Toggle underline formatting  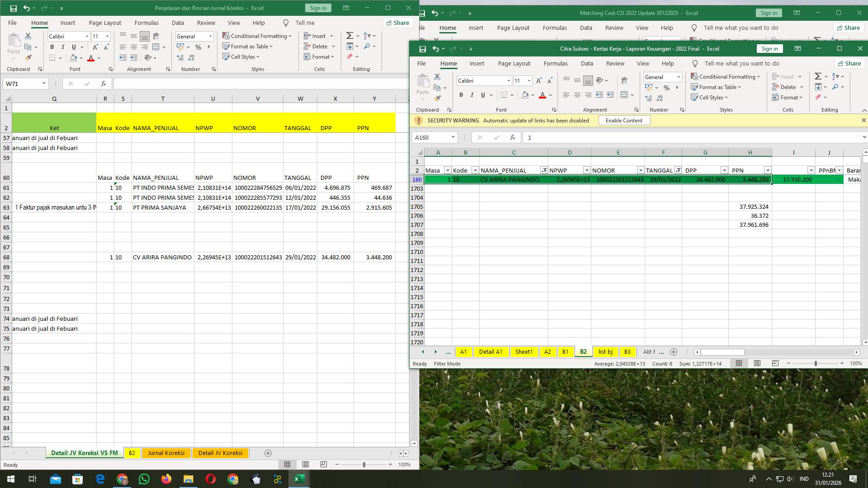[x=482, y=95]
